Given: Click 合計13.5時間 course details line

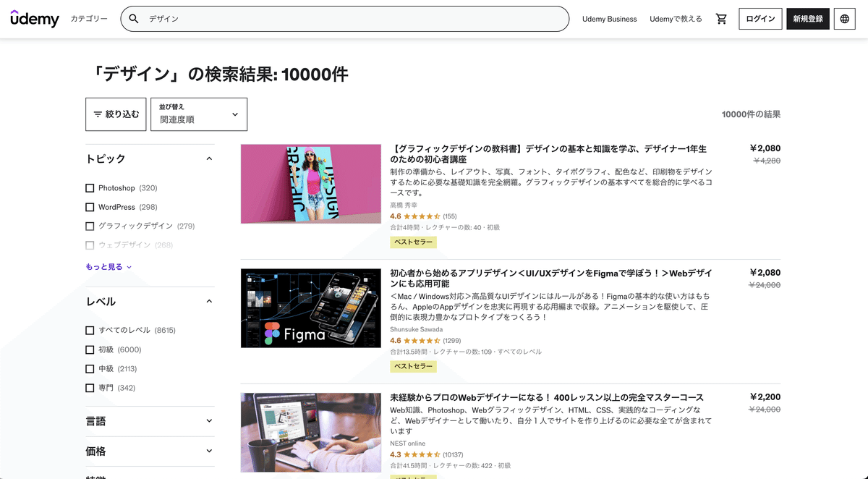Looking at the screenshot, I should point(466,352).
